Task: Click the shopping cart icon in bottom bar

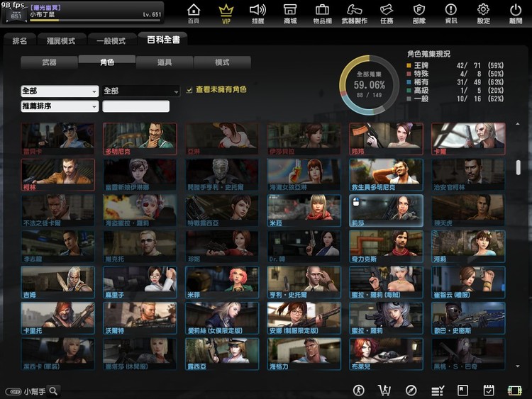Action: (384, 390)
